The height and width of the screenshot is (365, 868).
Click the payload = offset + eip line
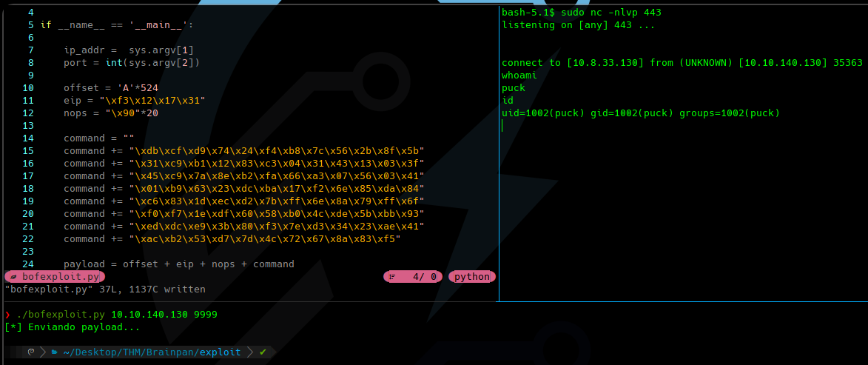click(x=179, y=264)
